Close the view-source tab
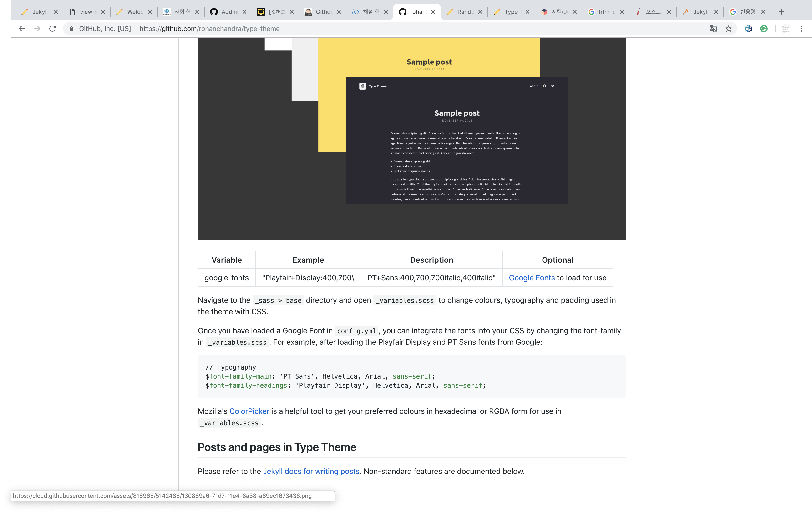This screenshot has height=514, width=812. pos(103,12)
